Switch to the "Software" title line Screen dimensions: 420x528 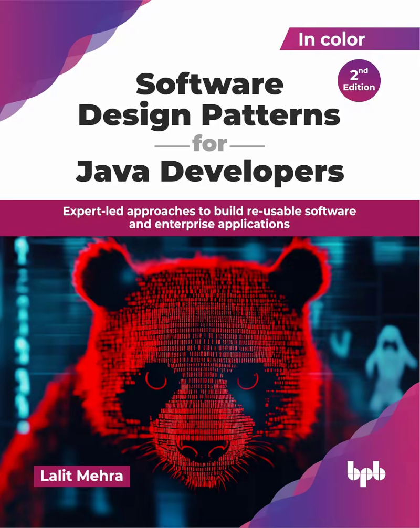click(210, 82)
